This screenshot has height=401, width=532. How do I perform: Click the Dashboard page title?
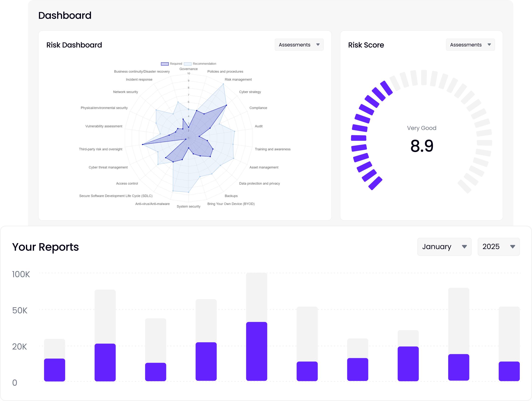tap(65, 15)
